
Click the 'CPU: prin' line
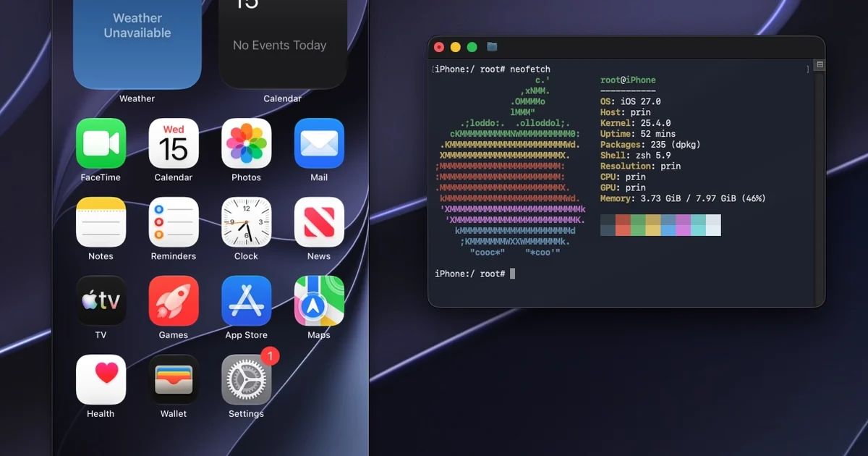click(x=624, y=177)
